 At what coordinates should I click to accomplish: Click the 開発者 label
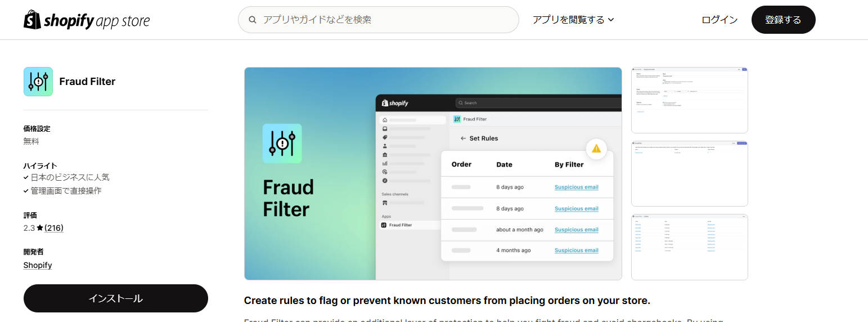(x=34, y=253)
